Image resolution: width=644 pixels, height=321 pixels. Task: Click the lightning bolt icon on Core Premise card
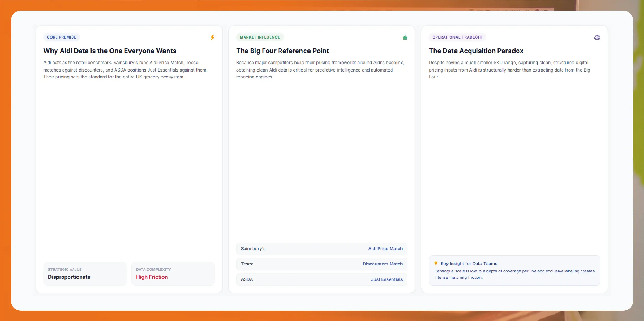[x=212, y=37]
